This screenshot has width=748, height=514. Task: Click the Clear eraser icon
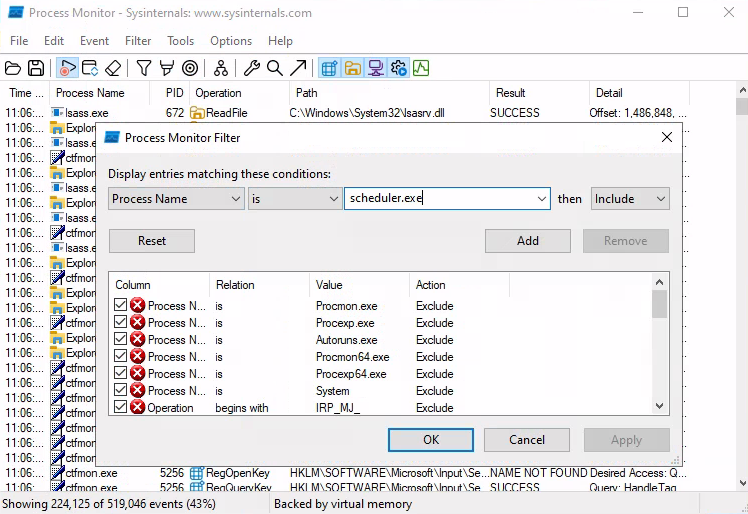coord(113,68)
